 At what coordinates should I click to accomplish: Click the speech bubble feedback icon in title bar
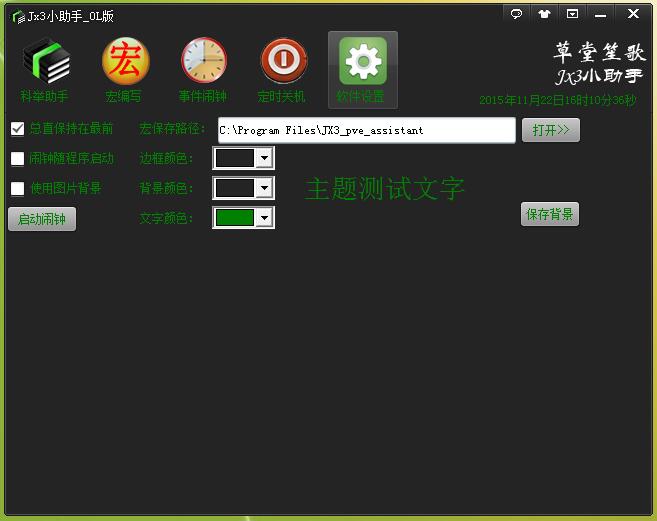(x=516, y=14)
